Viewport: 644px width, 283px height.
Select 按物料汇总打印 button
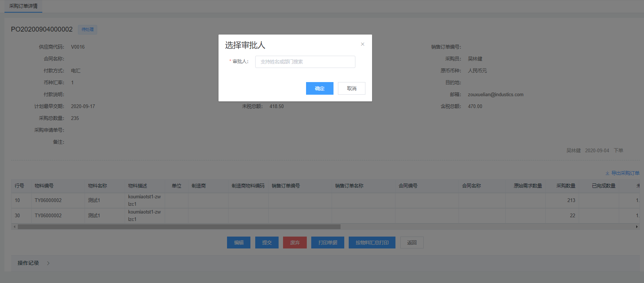pos(372,243)
